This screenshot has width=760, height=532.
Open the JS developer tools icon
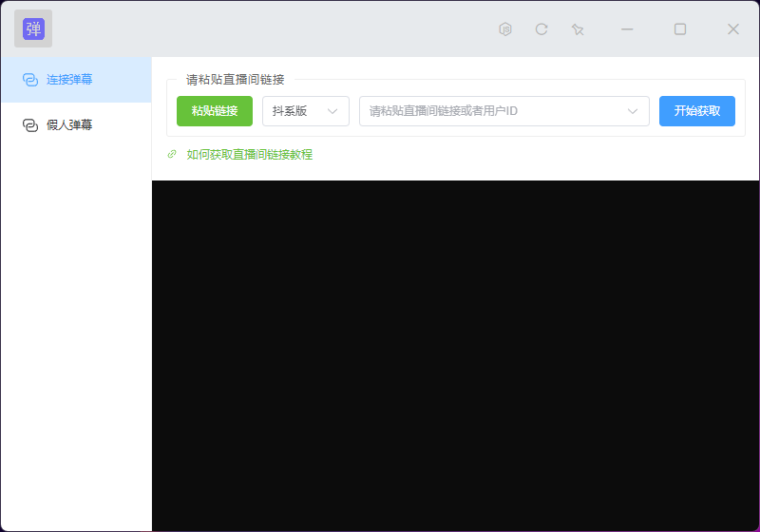(x=505, y=29)
